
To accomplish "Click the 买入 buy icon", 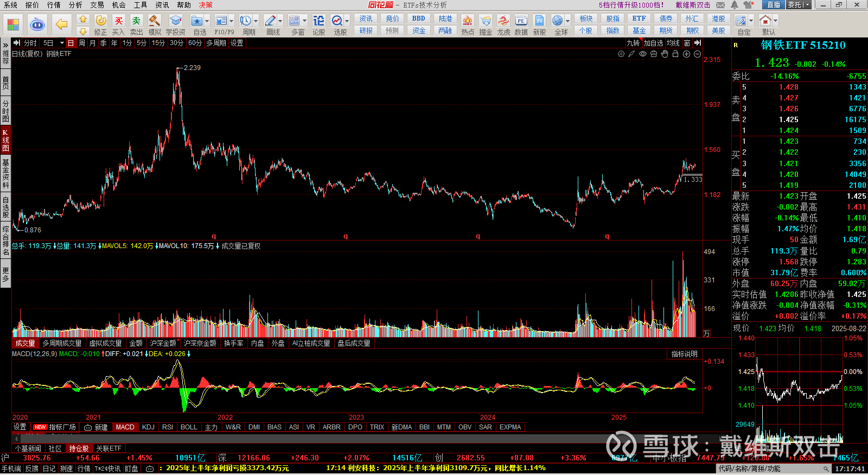I will tap(119, 21).
